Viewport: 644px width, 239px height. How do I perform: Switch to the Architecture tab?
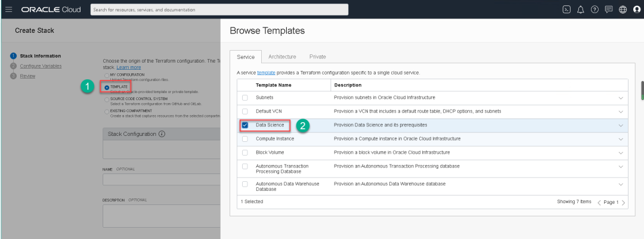[x=282, y=57]
